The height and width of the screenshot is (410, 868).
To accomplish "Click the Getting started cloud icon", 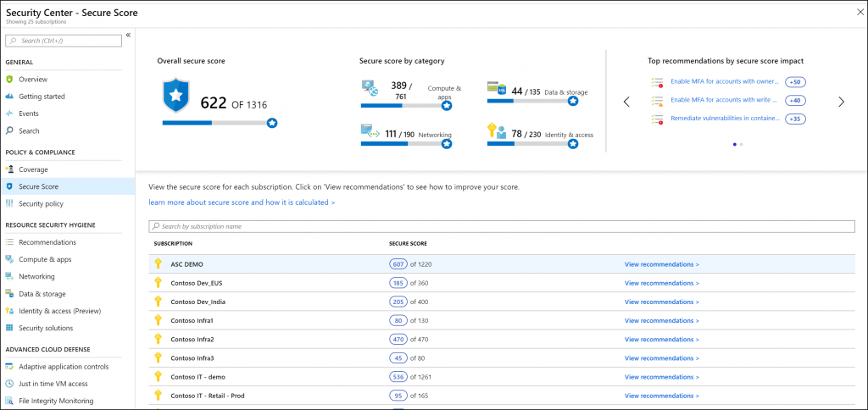I will (8, 97).
